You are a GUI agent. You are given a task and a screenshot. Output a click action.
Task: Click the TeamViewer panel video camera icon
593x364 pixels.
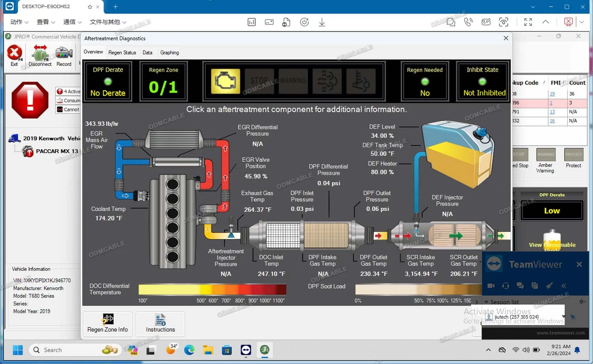click(491, 285)
